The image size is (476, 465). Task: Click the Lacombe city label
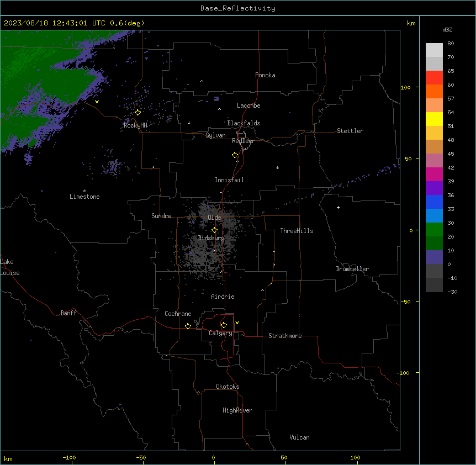[248, 105]
